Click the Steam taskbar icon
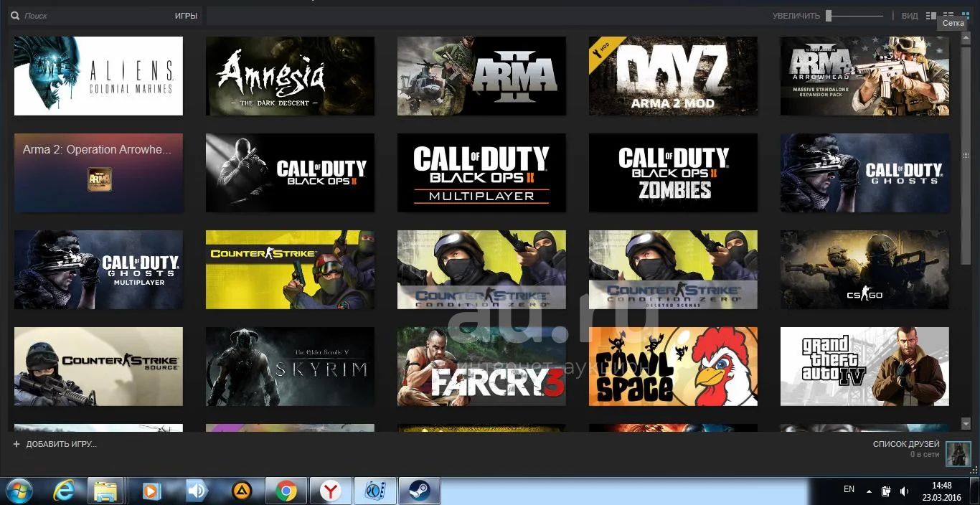The height and width of the screenshot is (505, 980). 420,491
